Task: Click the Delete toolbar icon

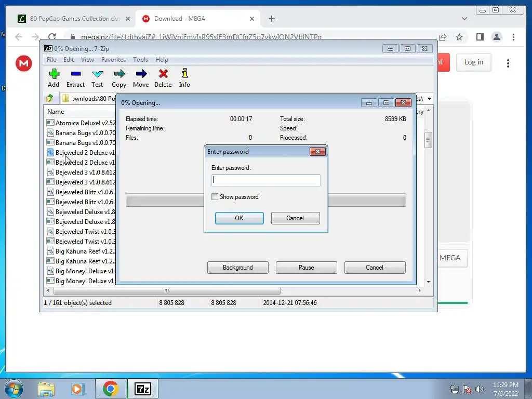Action: [x=163, y=74]
